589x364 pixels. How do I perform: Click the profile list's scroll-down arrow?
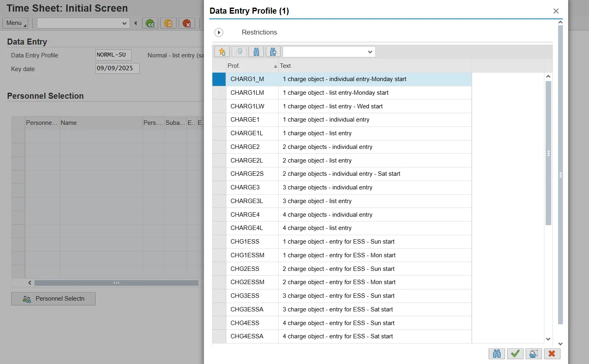548,339
